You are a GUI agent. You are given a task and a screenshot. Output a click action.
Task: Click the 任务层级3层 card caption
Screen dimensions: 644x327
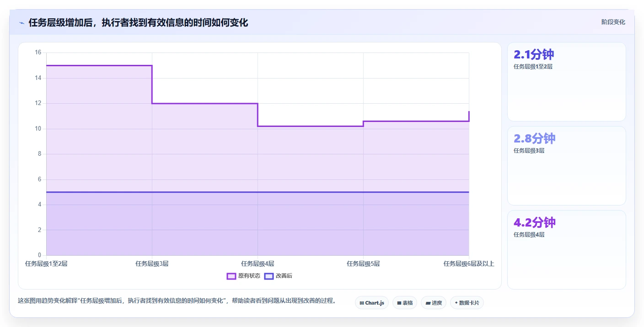[x=529, y=151]
